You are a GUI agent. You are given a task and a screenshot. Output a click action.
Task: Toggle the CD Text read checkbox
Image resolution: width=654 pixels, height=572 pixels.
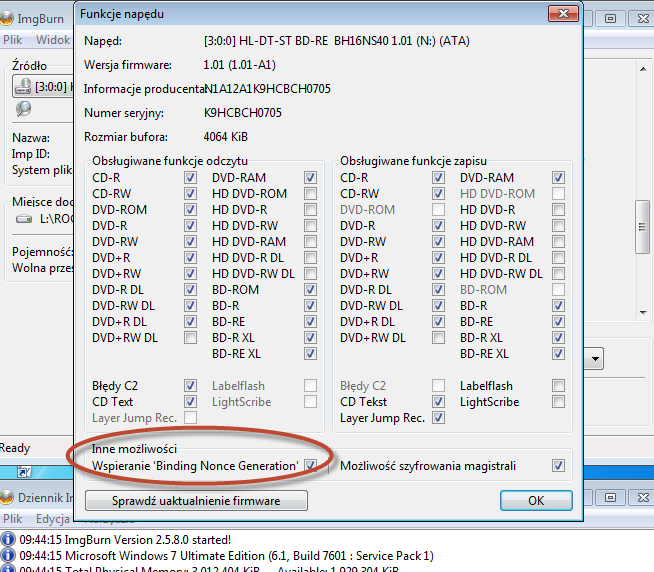click(x=190, y=402)
